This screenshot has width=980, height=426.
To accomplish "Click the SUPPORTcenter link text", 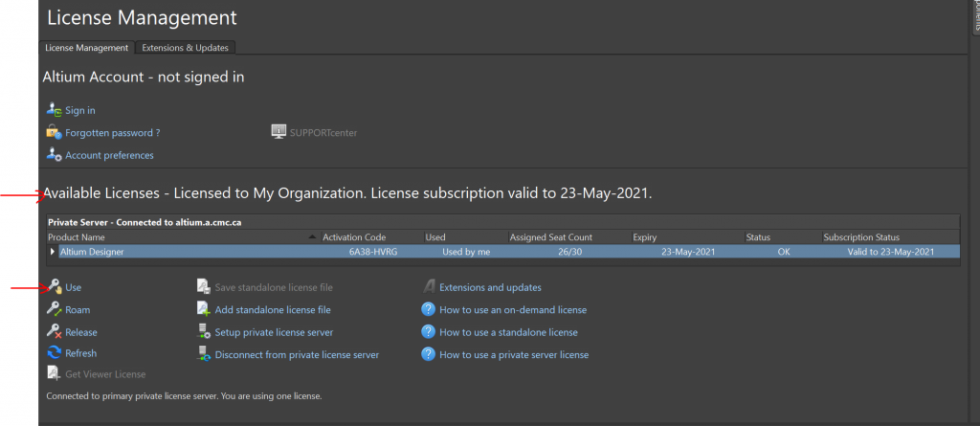I will click(323, 133).
